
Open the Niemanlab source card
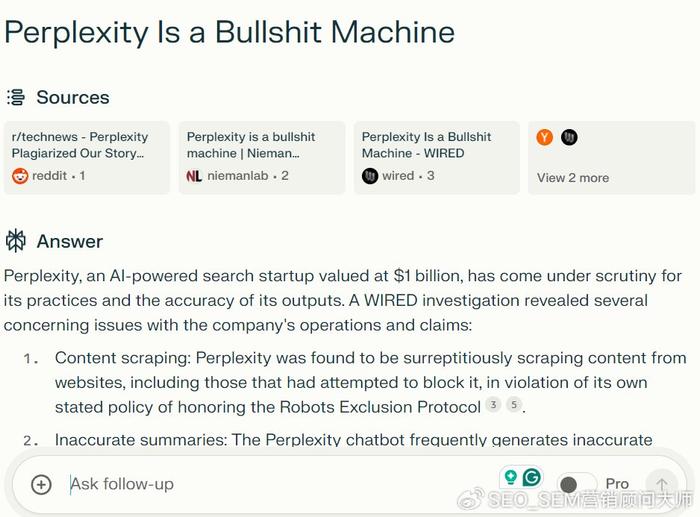tap(262, 158)
